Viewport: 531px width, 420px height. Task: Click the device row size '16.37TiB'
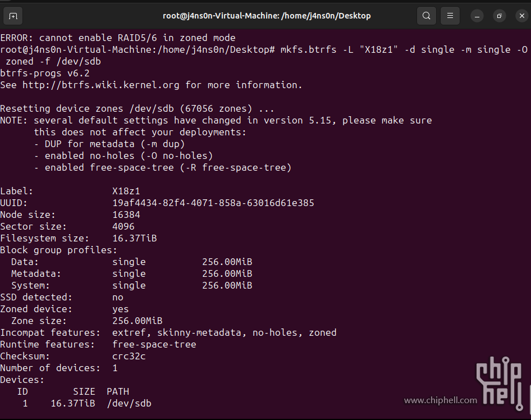[73, 403]
